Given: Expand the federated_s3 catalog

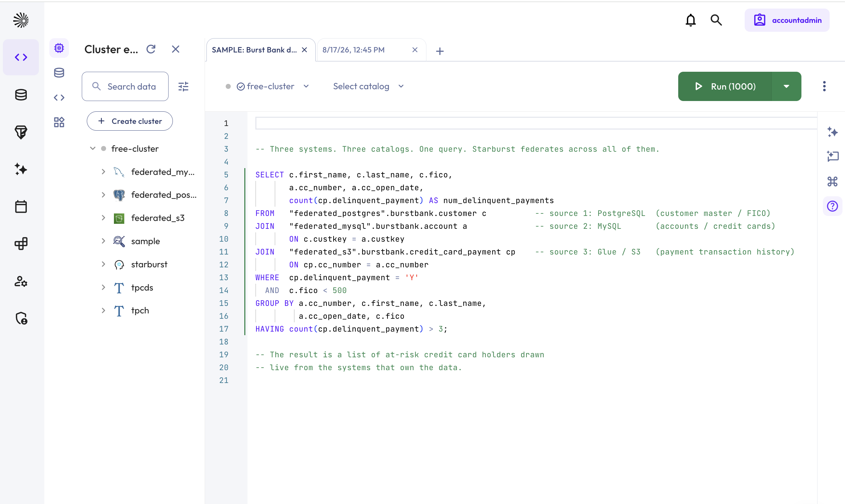Looking at the screenshot, I should 103,218.
